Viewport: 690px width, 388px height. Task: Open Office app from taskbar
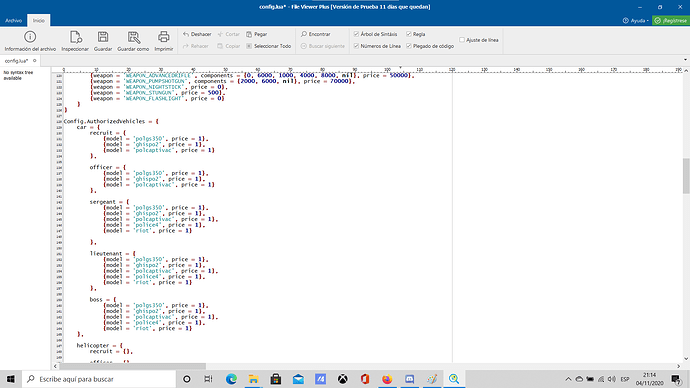365,379
